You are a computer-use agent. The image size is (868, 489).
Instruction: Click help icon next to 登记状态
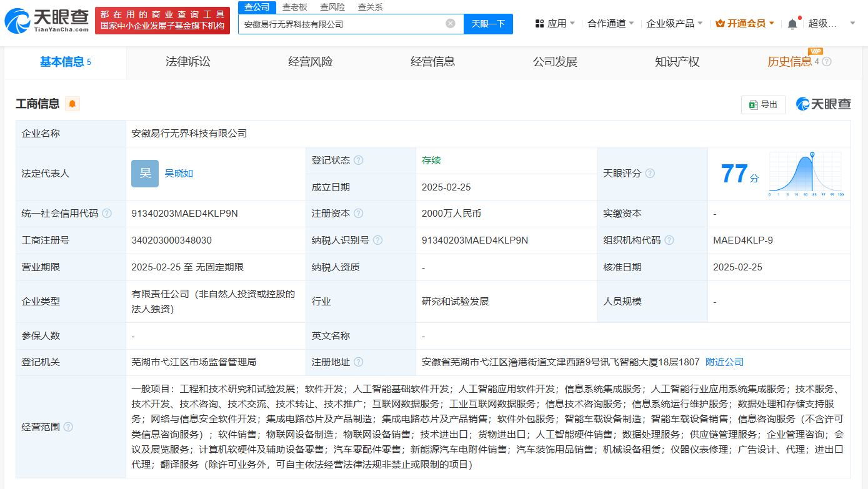coord(358,161)
